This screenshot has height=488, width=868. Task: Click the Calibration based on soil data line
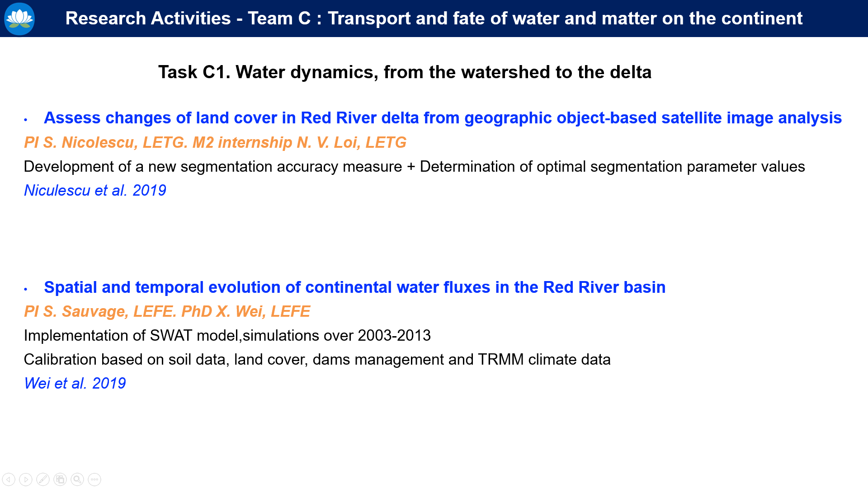(x=317, y=360)
